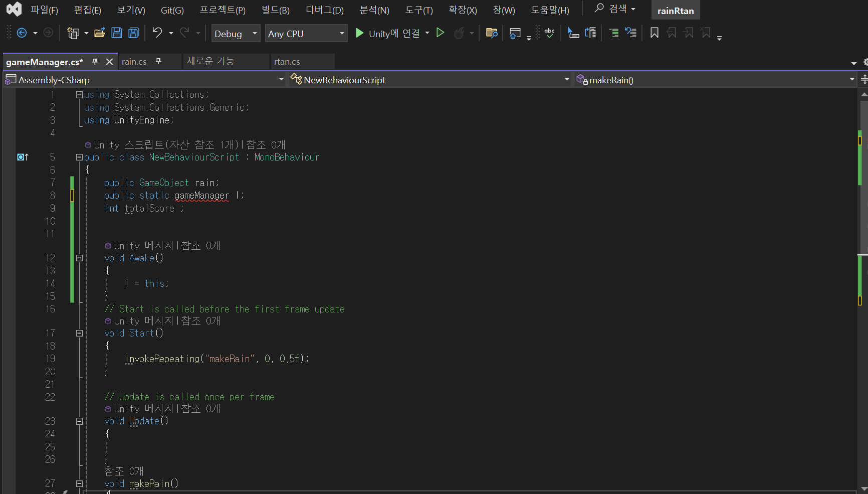Navigate backward with the blue back arrow
This screenshot has height=494, width=868.
(x=22, y=33)
